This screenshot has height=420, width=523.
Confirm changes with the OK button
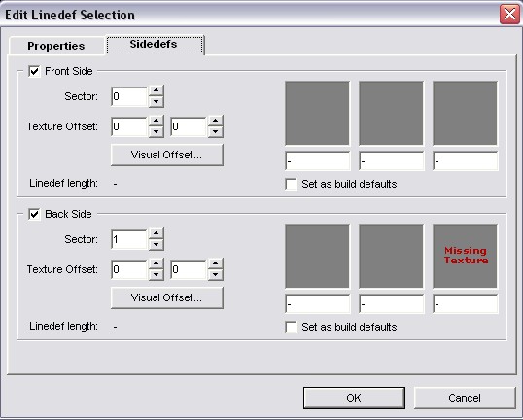354,398
